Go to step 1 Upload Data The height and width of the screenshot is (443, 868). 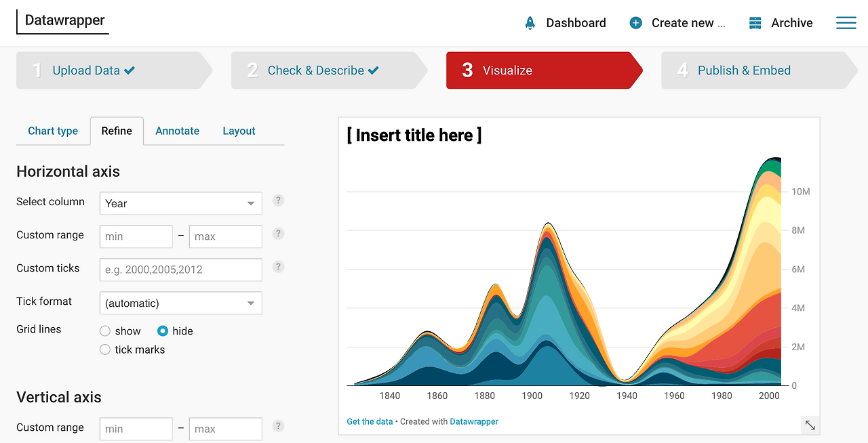click(114, 70)
